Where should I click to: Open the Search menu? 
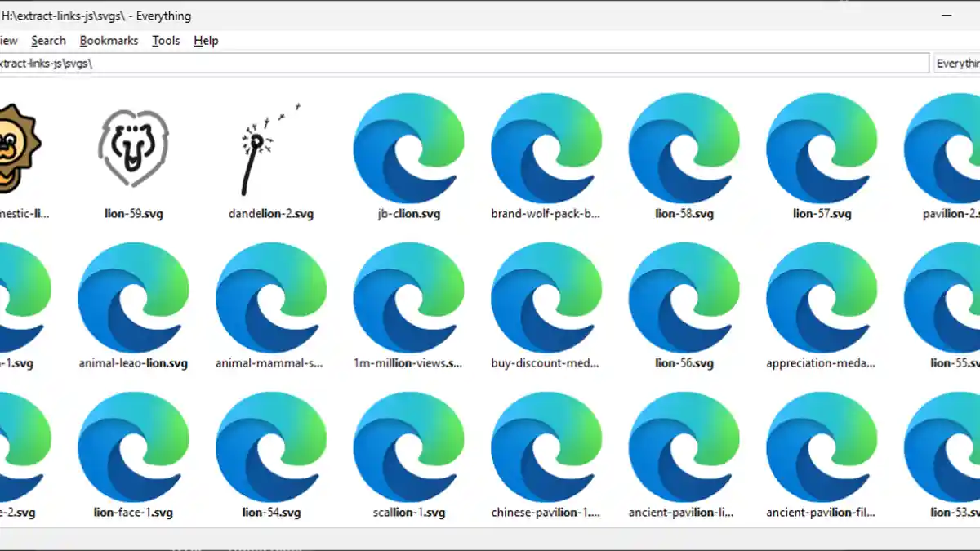48,41
